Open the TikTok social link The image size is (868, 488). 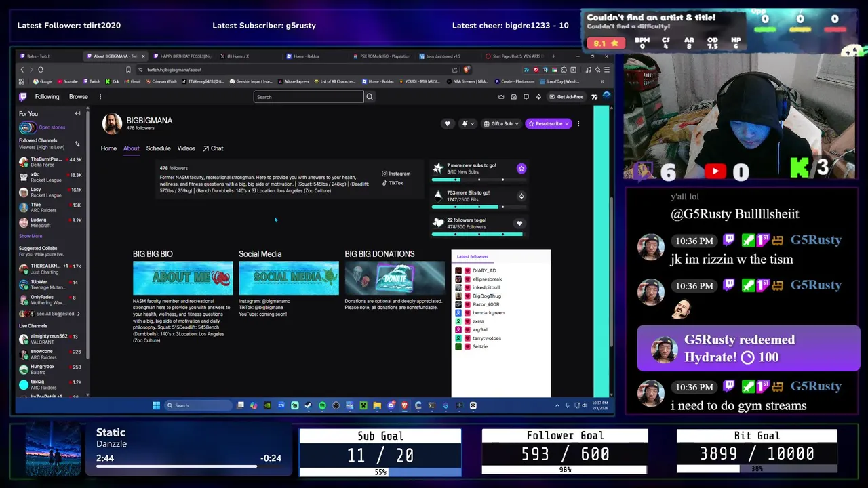393,183
